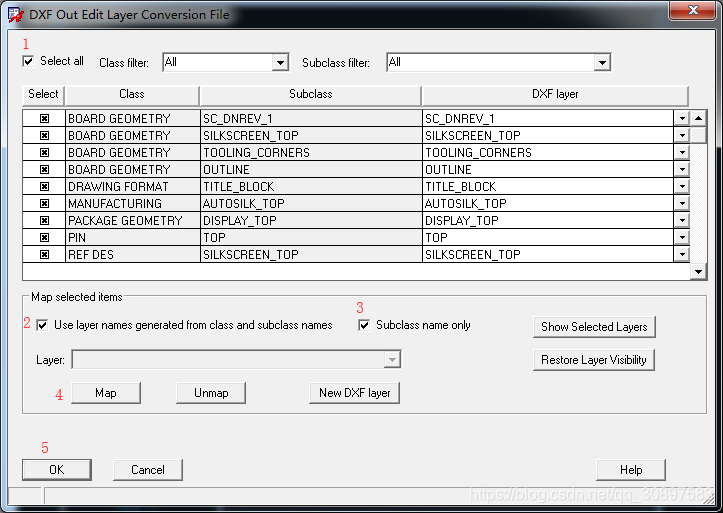Close the DXF Out Edit Layer dialog
Screen dimensions: 723x513
pyautogui.click(x=690, y=12)
